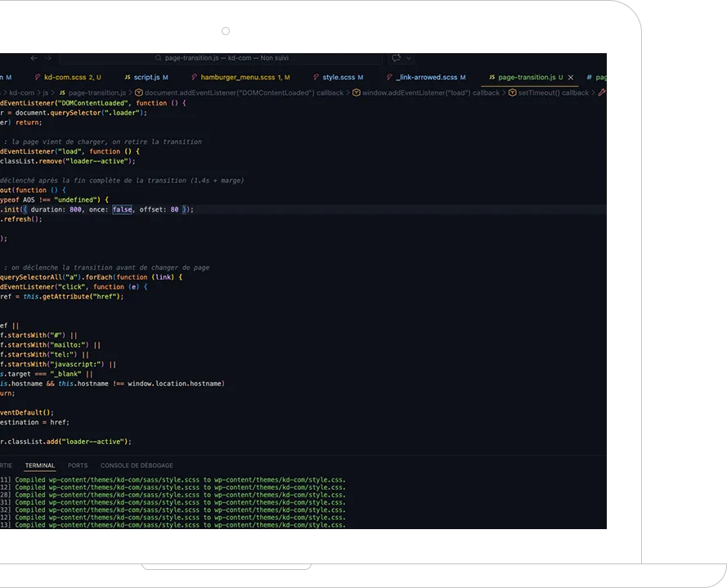Show the CONSOLE DE DÉBOGAGE panel
The height and width of the screenshot is (588, 727).
(x=137, y=465)
